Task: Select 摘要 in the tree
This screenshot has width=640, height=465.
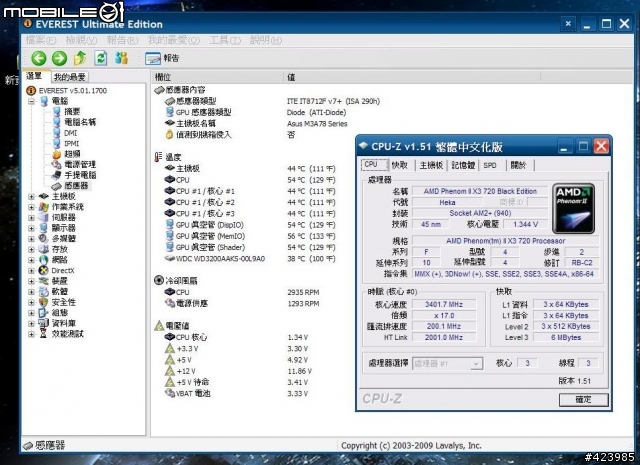Action: [x=72, y=111]
